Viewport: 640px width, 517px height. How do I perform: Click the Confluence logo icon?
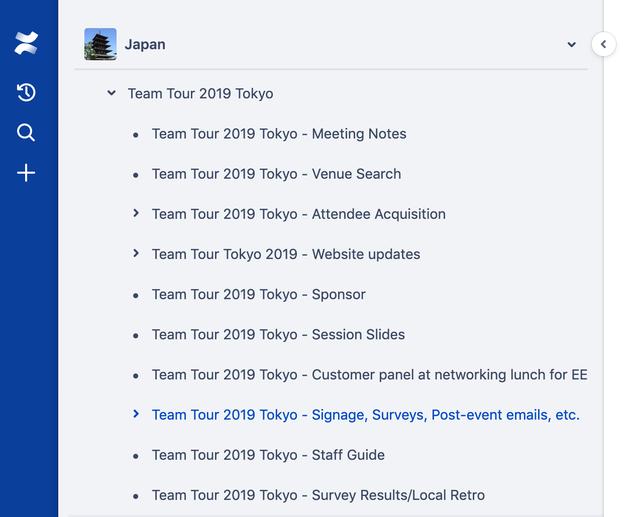[x=26, y=43]
